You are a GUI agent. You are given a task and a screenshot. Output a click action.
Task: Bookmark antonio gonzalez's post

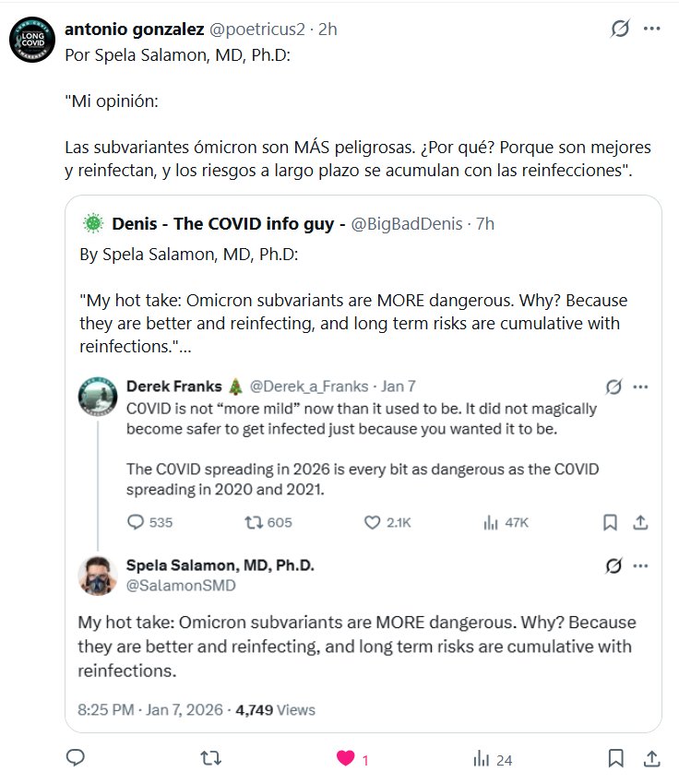(x=614, y=759)
